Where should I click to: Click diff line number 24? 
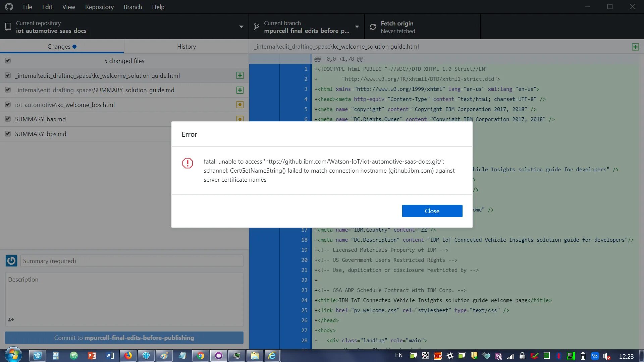tap(304, 300)
